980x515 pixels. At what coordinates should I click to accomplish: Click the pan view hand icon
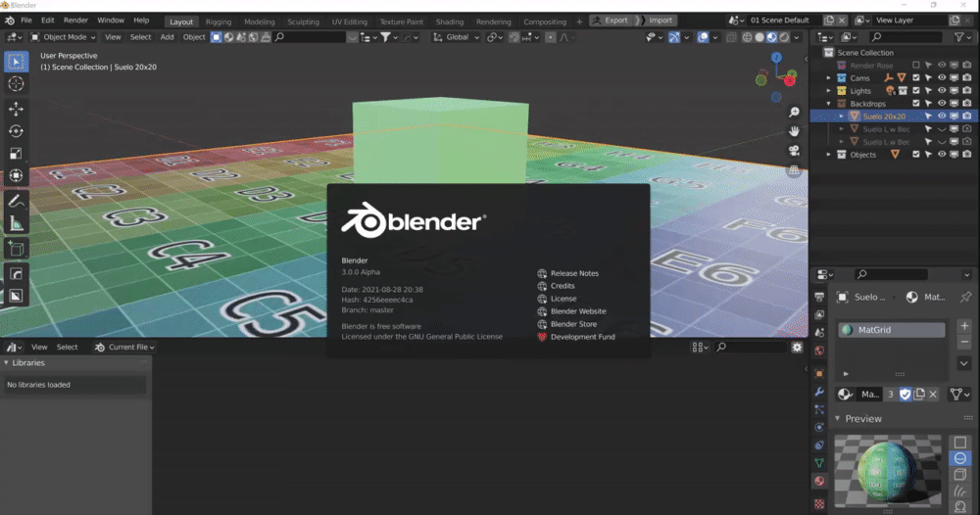(794, 131)
